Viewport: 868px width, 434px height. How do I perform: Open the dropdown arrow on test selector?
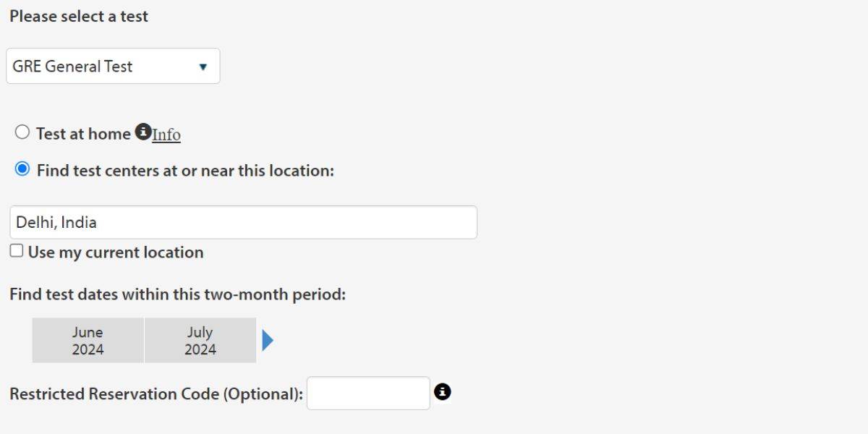tap(203, 67)
